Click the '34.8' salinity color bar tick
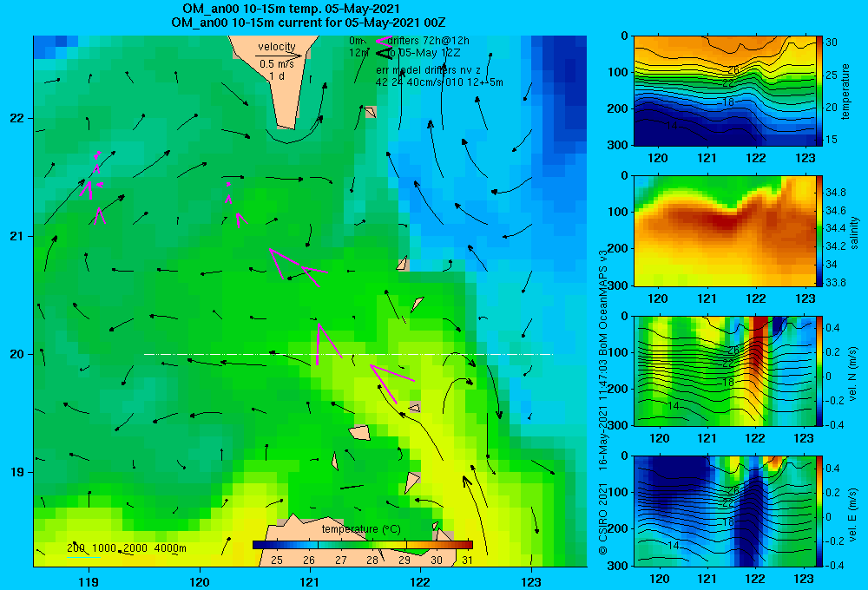 point(835,193)
